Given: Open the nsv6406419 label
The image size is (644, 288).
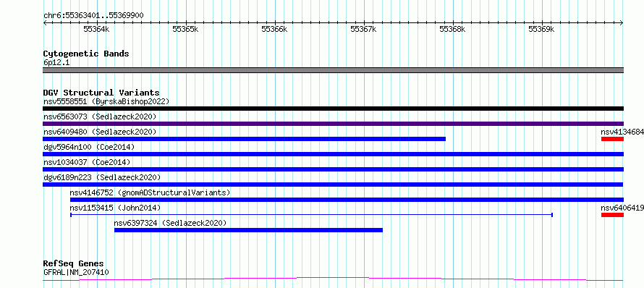Looking at the screenshot, I should pos(622,208).
